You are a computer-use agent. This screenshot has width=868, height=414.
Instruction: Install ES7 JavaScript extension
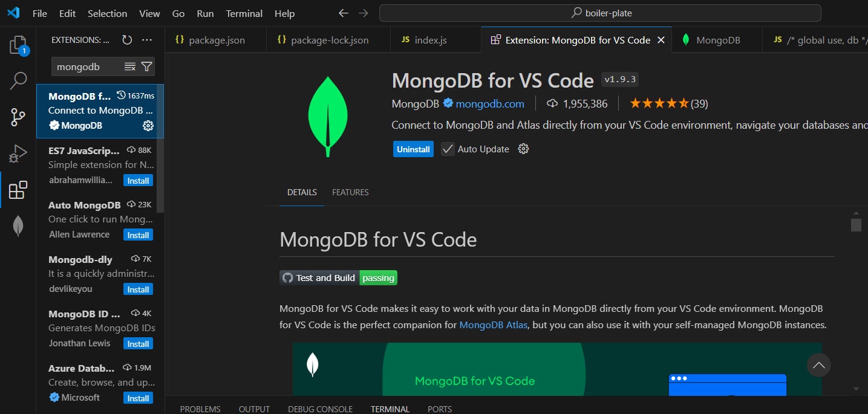(138, 181)
